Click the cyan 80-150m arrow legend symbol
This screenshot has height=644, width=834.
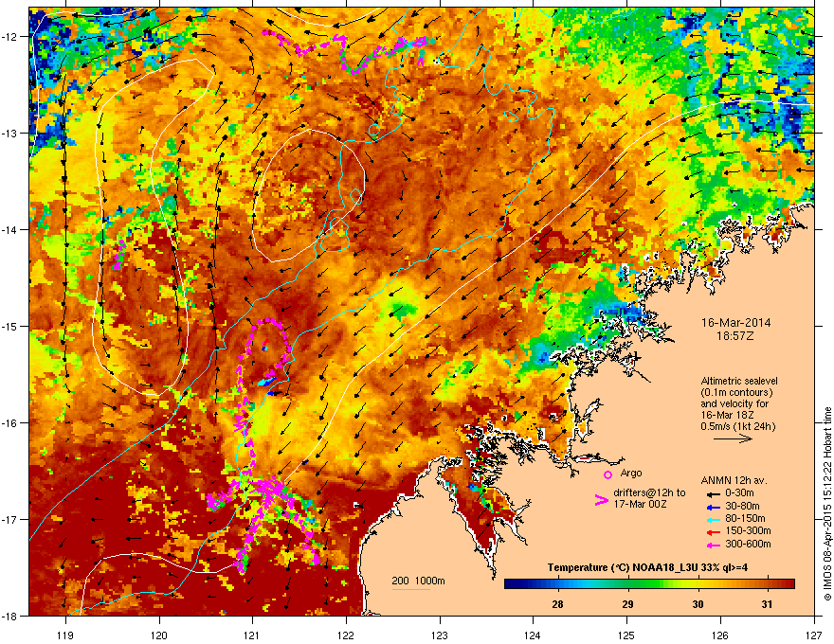pyautogui.click(x=712, y=519)
